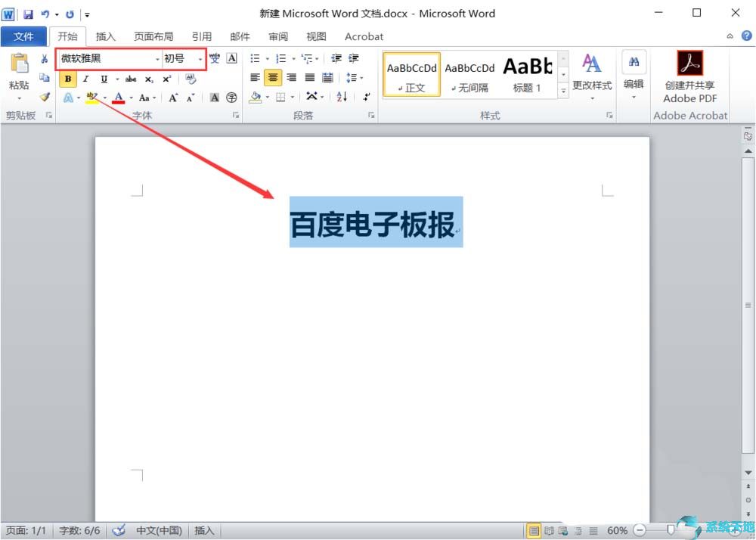
Task: Apply red font color
Action: tap(119, 98)
